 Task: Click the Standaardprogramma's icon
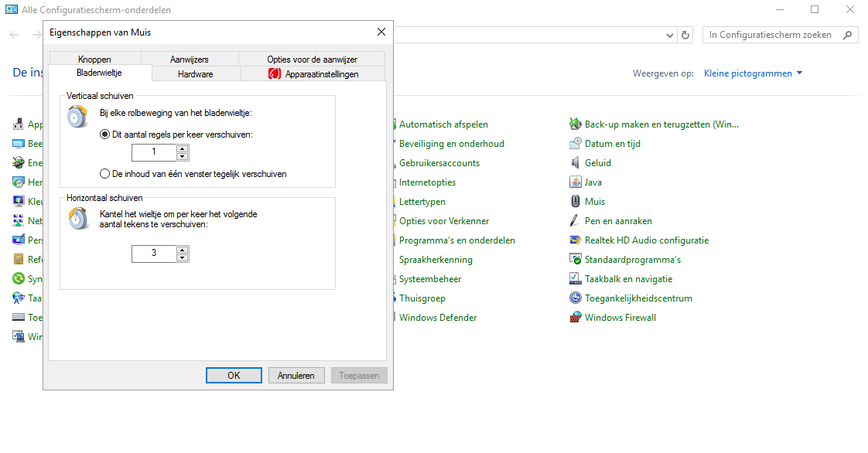575,260
